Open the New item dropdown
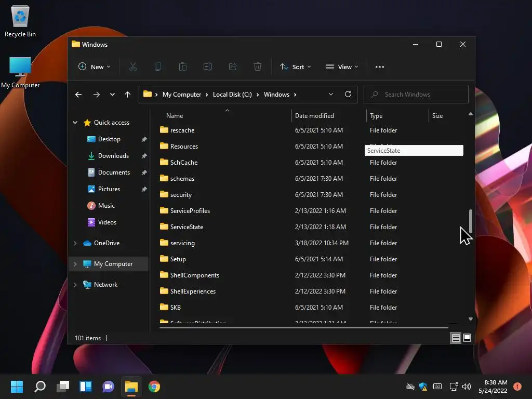The width and height of the screenshot is (532, 399). 95,67
